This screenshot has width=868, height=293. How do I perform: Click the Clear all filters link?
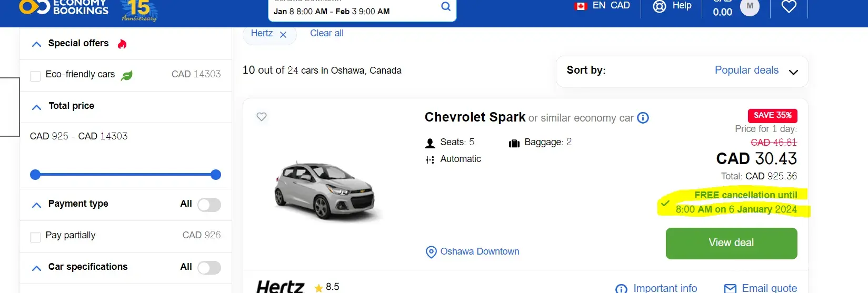[326, 33]
